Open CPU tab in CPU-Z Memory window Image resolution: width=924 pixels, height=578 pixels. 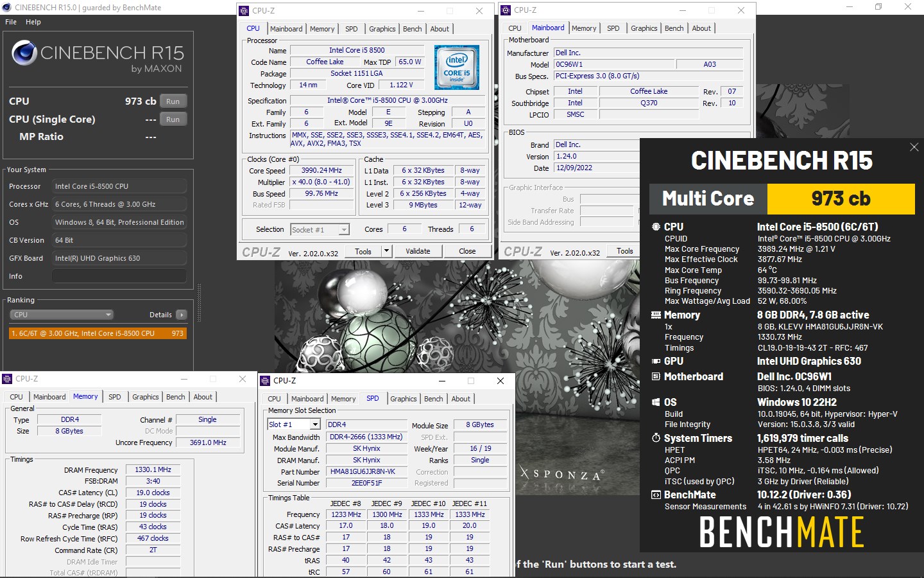click(x=17, y=397)
